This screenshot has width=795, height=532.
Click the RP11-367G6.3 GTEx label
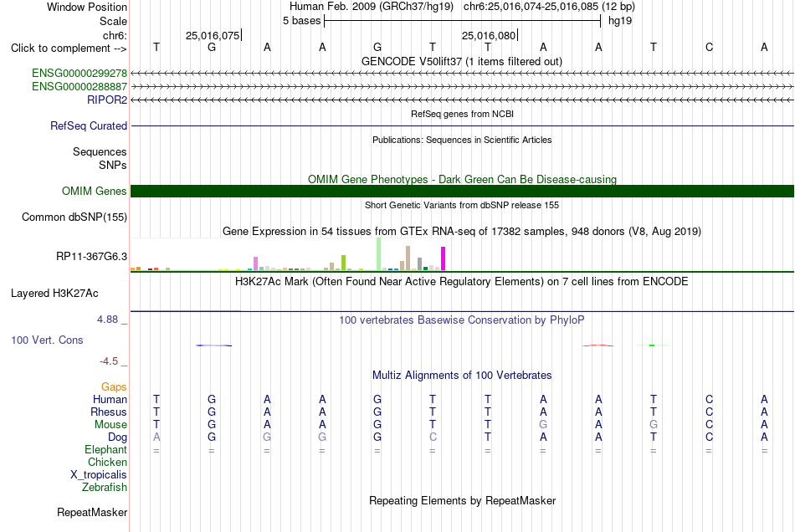point(92,256)
